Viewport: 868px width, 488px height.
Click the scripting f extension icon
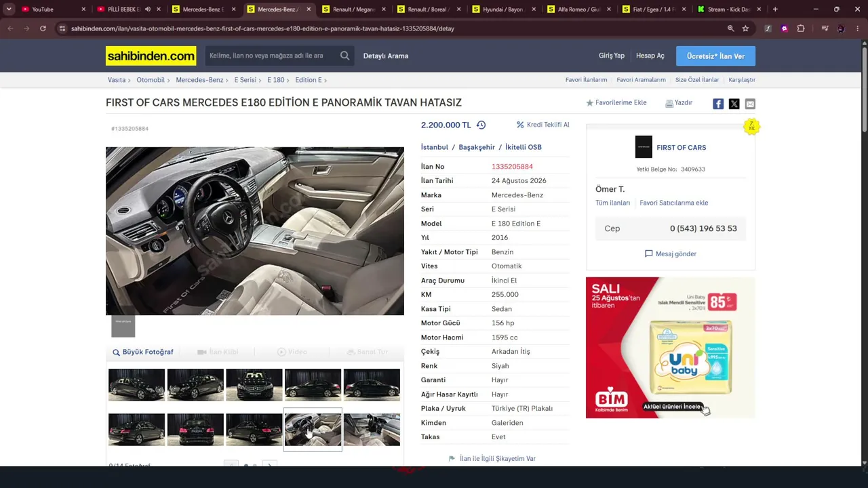point(768,28)
